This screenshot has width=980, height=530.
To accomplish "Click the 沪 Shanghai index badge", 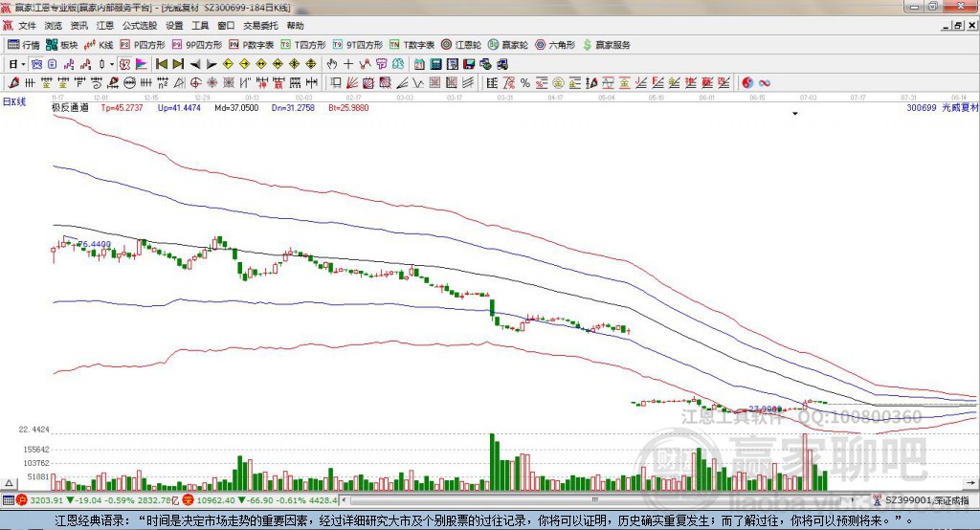I will 22,500.
